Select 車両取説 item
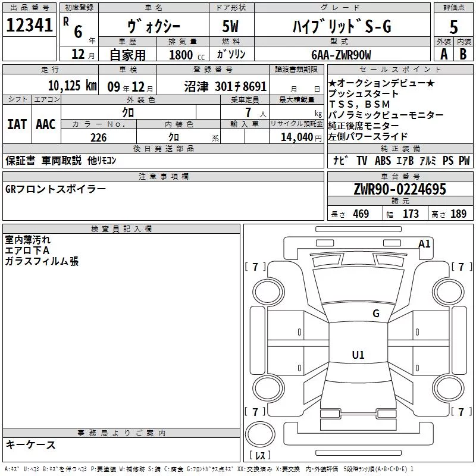This screenshot has height=476, width=476. tap(62, 160)
